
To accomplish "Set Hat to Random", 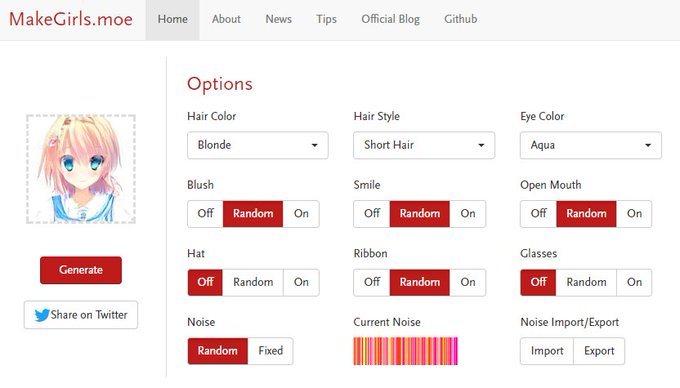I will [x=253, y=282].
